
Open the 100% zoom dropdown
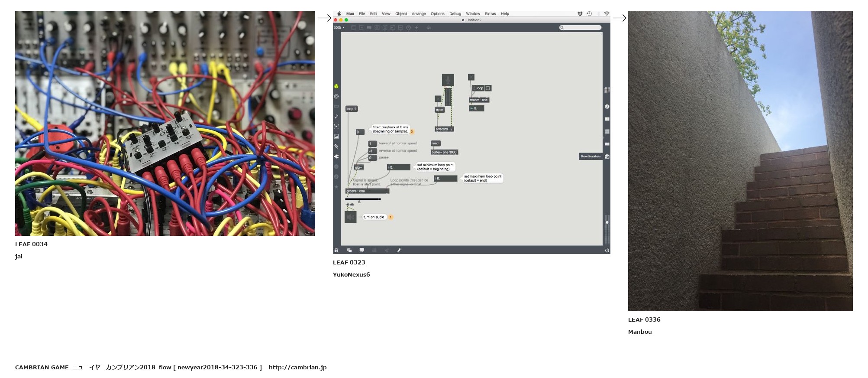click(x=339, y=28)
